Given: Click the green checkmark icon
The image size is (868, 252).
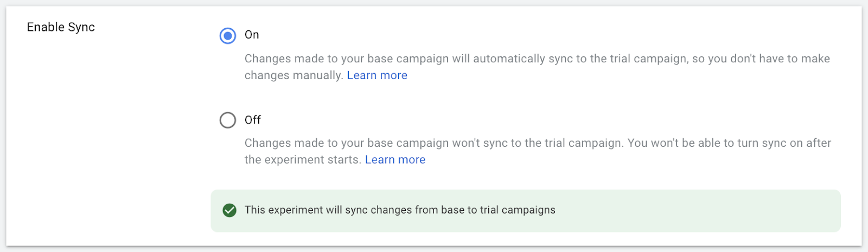Looking at the screenshot, I should click(229, 210).
